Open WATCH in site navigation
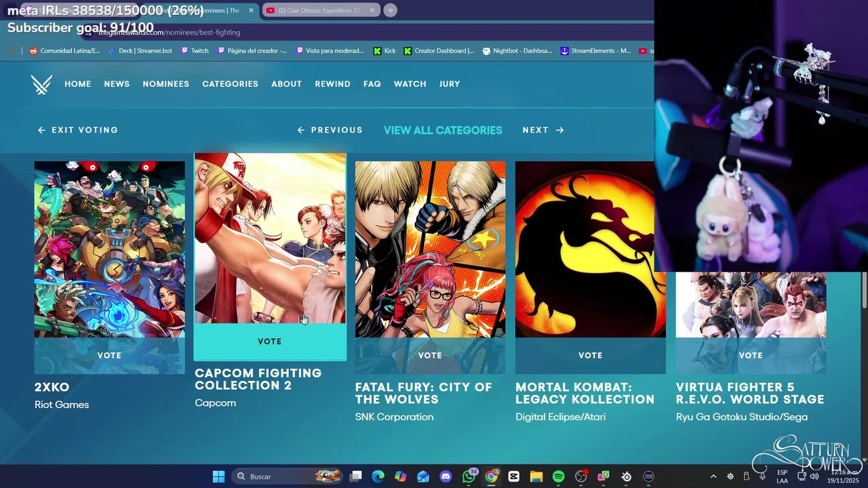The height and width of the screenshot is (488, 868). [x=410, y=84]
